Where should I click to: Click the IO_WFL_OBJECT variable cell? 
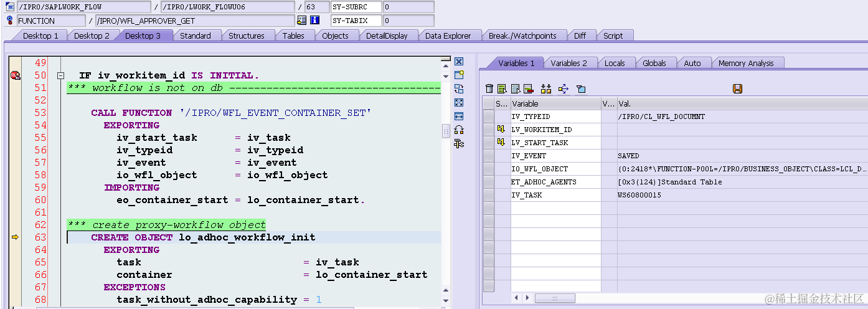click(555, 169)
